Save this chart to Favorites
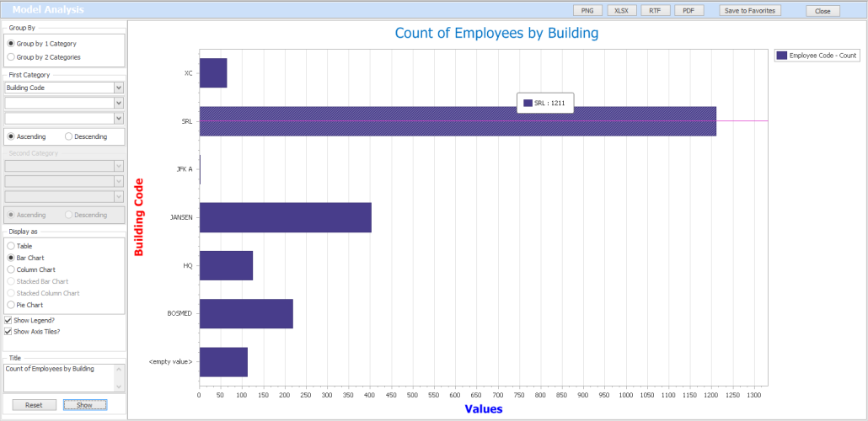This screenshot has width=868, height=421. click(x=749, y=11)
